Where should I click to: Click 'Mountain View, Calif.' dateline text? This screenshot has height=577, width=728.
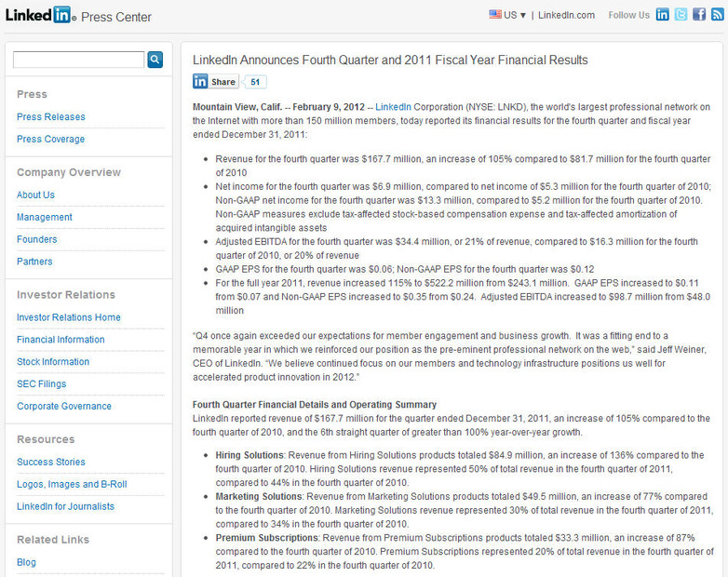[237, 107]
